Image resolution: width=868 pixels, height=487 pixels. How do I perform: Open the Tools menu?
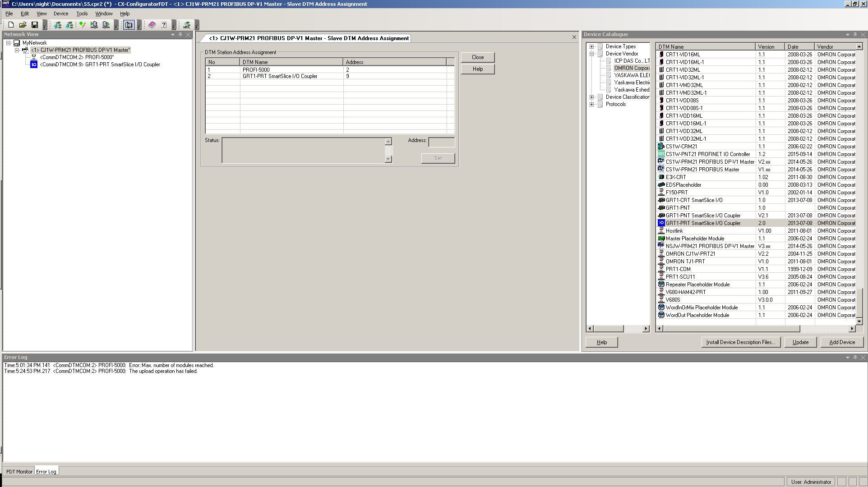(82, 14)
